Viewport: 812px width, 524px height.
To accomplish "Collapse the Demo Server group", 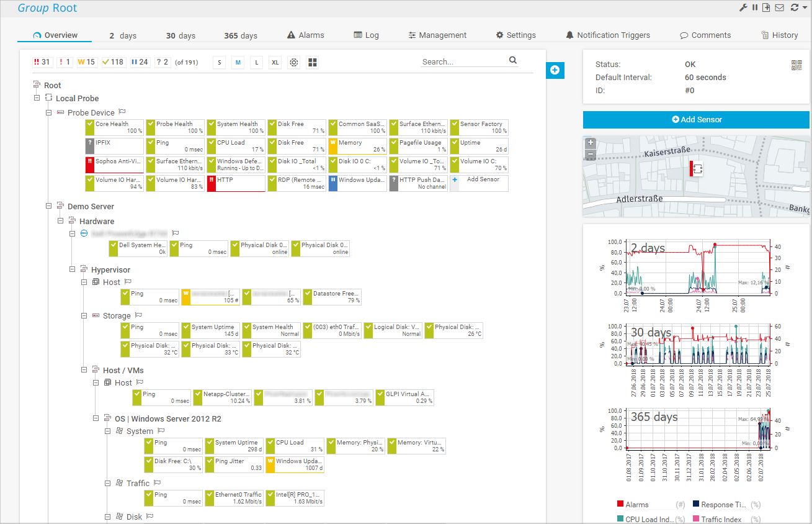I will tap(49, 206).
